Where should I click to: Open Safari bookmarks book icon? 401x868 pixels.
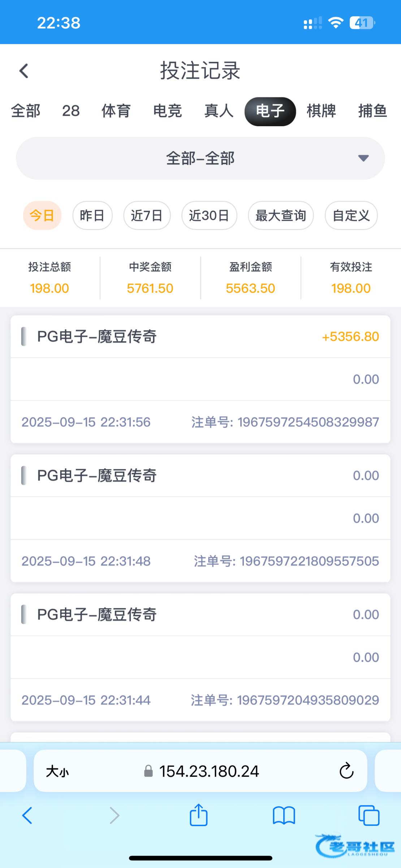click(x=284, y=816)
